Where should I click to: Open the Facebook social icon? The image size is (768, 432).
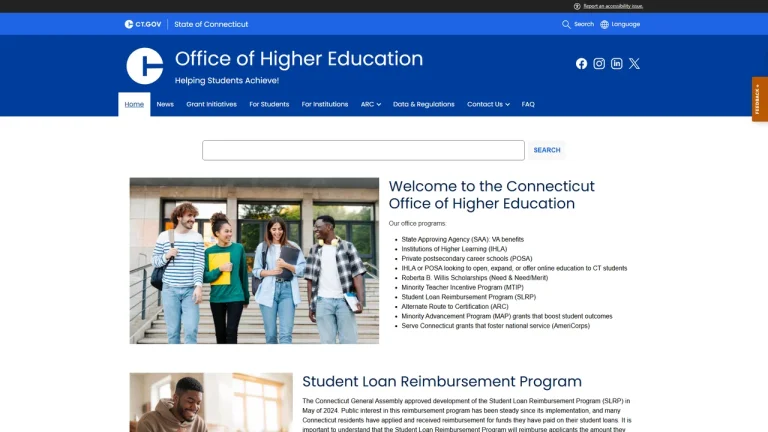[x=581, y=64]
